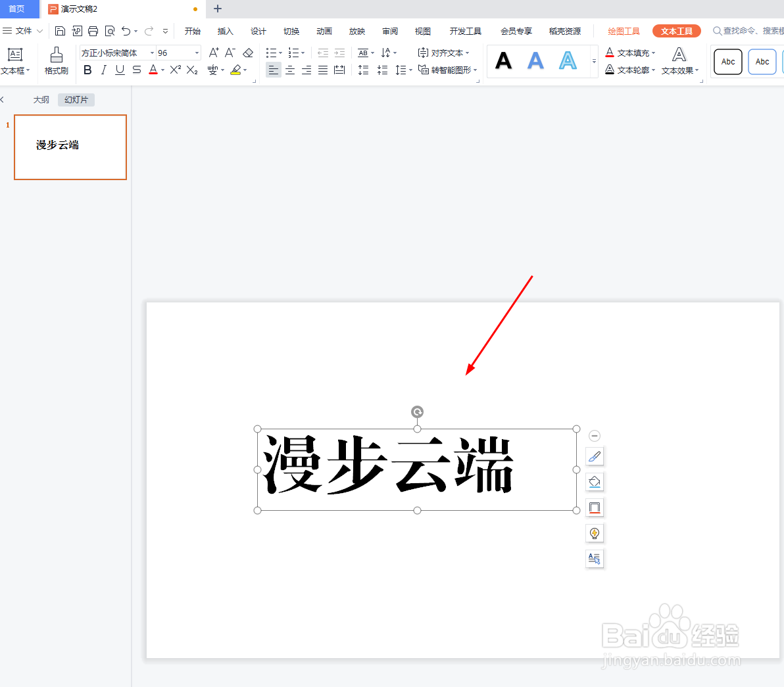Center-align the text paragraph
The image size is (784, 687).
(289, 70)
